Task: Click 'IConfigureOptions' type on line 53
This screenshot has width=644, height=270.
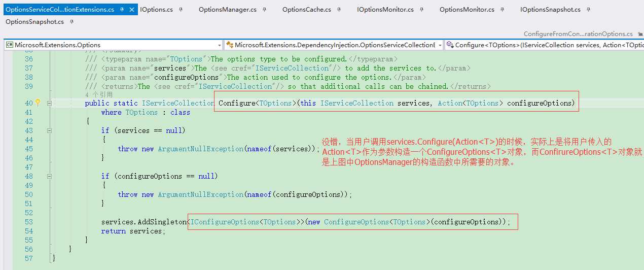Action: tap(225, 222)
